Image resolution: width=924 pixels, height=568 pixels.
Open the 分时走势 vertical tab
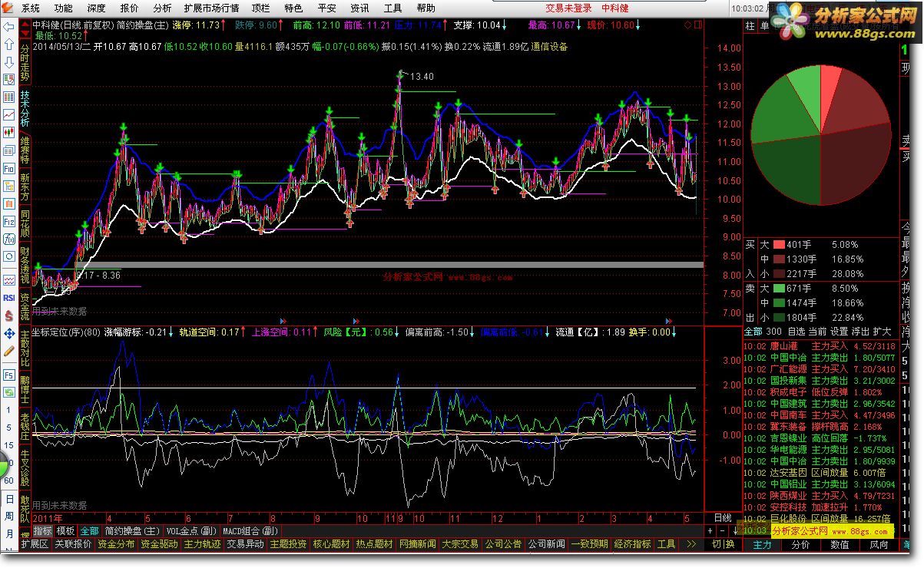25,63
